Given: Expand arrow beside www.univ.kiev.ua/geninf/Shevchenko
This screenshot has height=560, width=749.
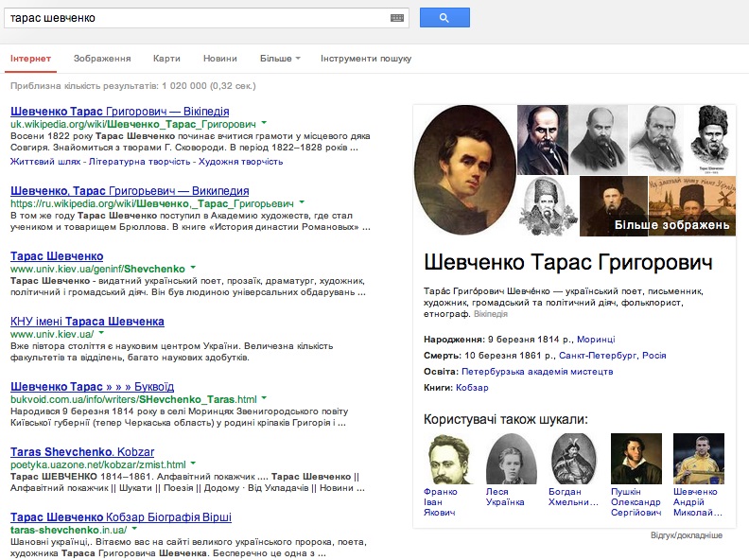Looking at the screenshot, I should tap(193, 268).
